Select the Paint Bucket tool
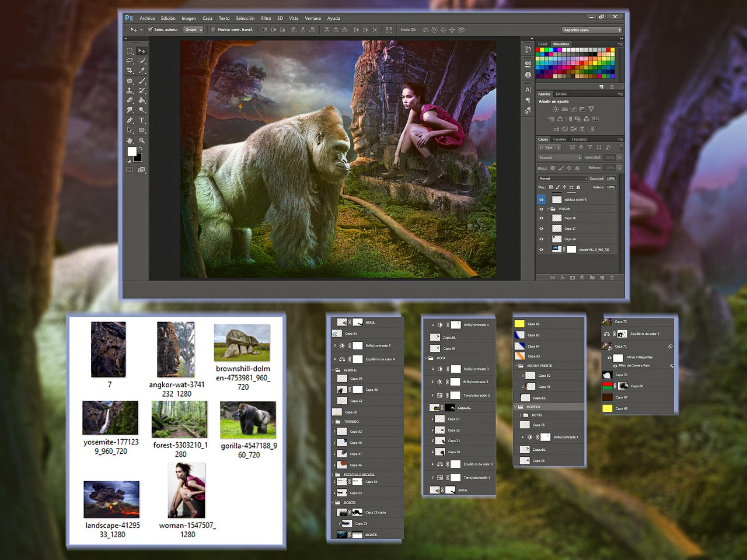Image resolution: width=747 pixels, height=560 pixels. [x=142, y=100]
